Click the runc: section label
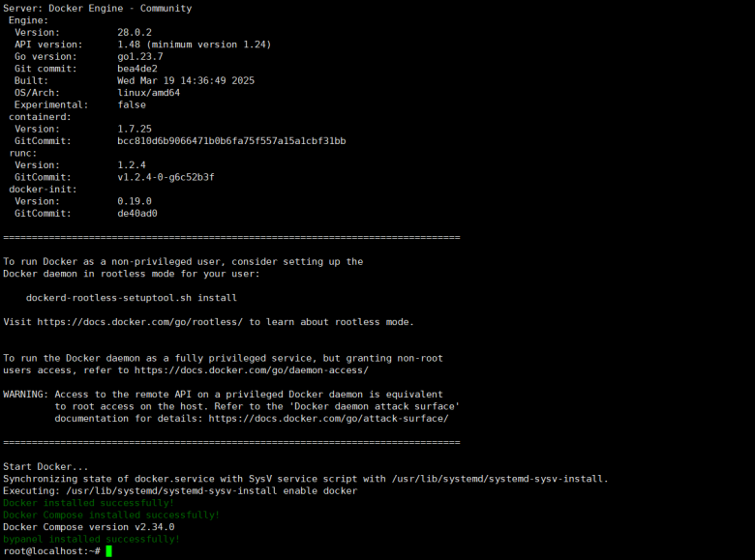 point(22,153)
